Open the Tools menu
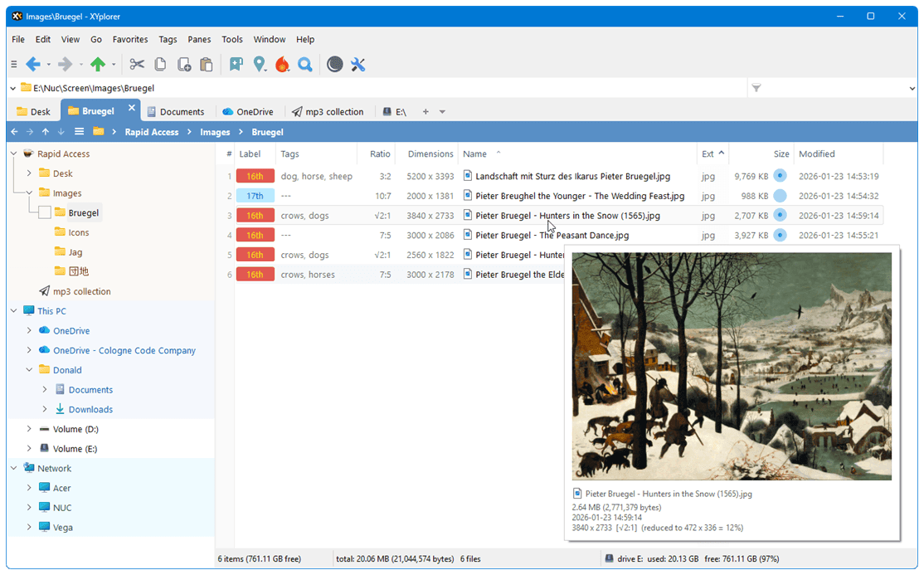This screenshot has width=924, height=575. coord(231,39)
